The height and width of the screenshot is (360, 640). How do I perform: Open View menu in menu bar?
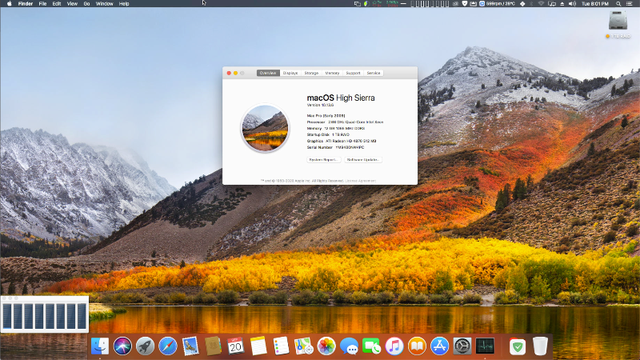[72, 4]
